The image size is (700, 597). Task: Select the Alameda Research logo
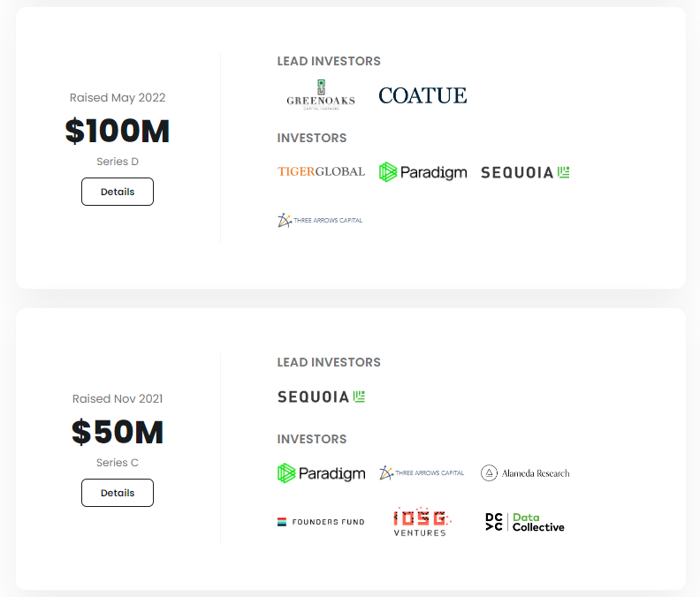click(x=525, y=473)
